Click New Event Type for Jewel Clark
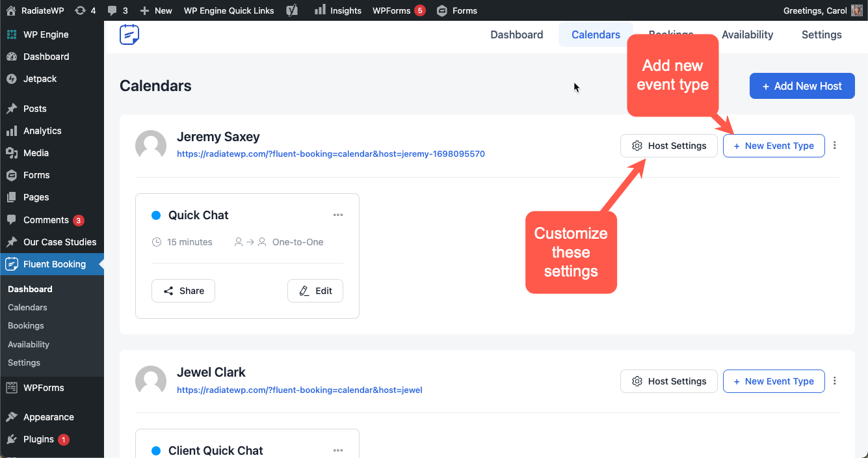Screen dimensions: 868x458 coord(774,381)
